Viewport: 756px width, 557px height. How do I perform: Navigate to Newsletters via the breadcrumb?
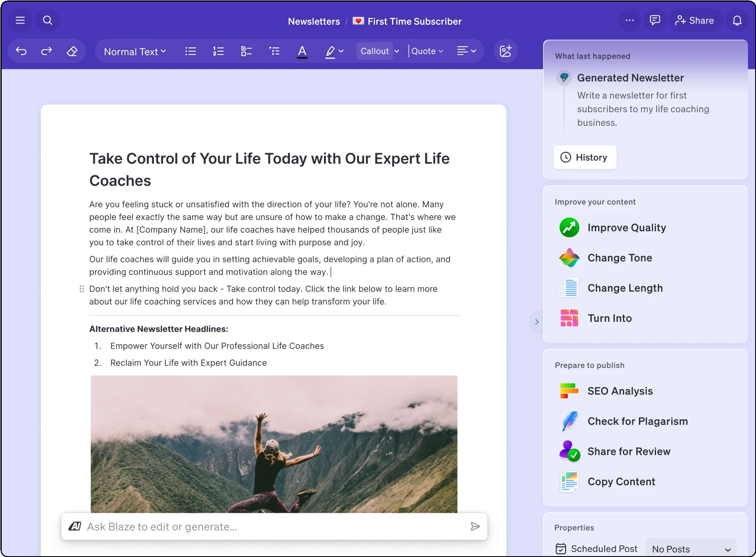313,21
